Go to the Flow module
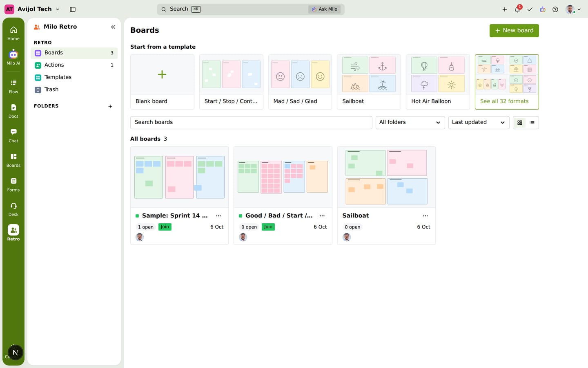The image size is (588, 368). [x=13, y=86]
